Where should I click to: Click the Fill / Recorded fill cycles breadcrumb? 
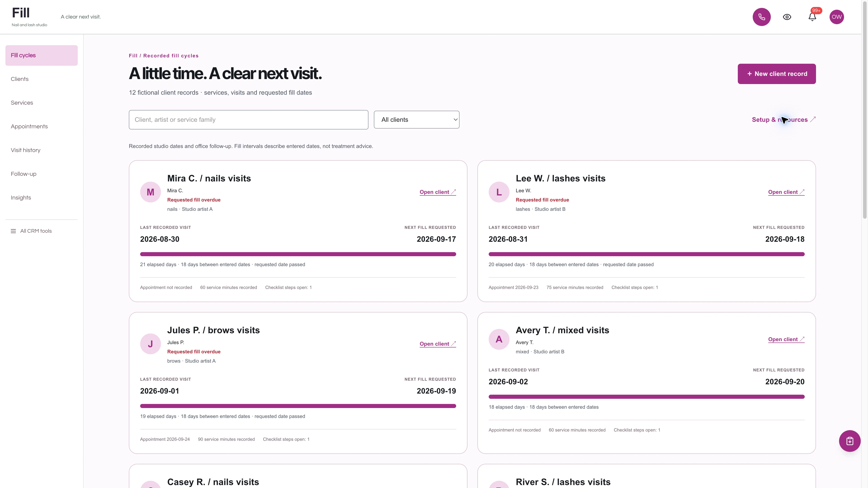163,56
